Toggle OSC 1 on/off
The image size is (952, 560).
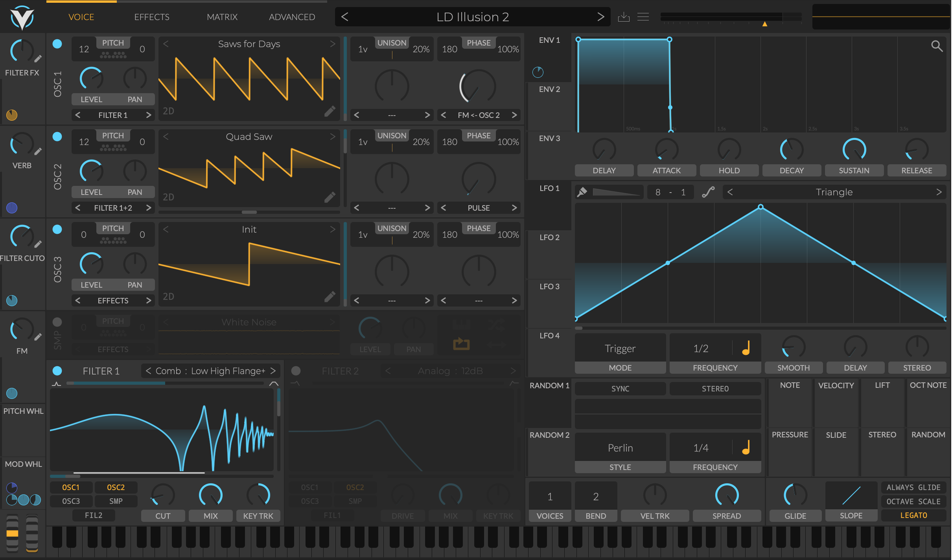[x=57, y=44]
